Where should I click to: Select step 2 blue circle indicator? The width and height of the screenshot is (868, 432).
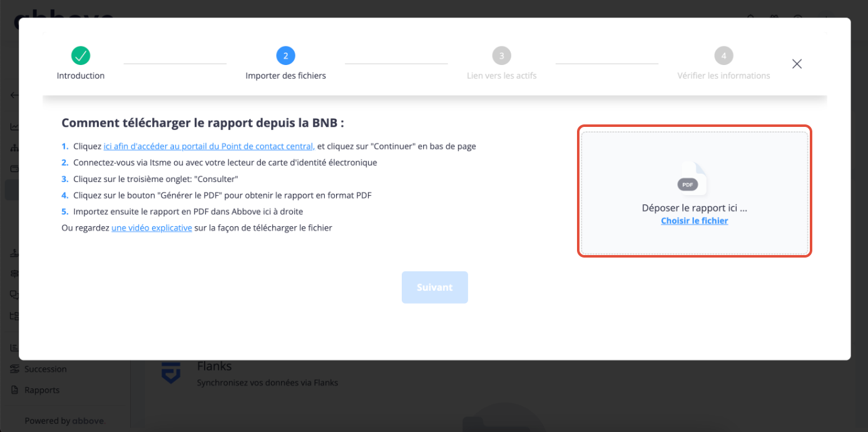(x=285, y=56)
